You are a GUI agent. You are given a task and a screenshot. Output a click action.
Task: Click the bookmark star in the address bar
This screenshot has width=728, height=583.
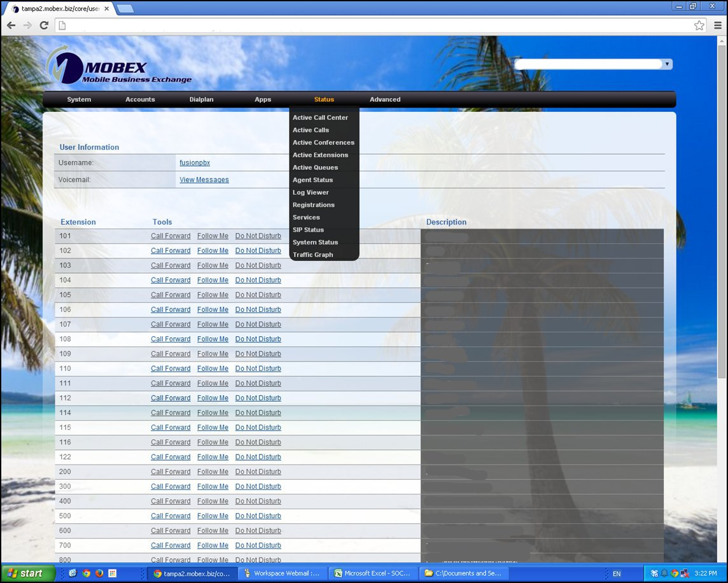[x=699, y=25]
